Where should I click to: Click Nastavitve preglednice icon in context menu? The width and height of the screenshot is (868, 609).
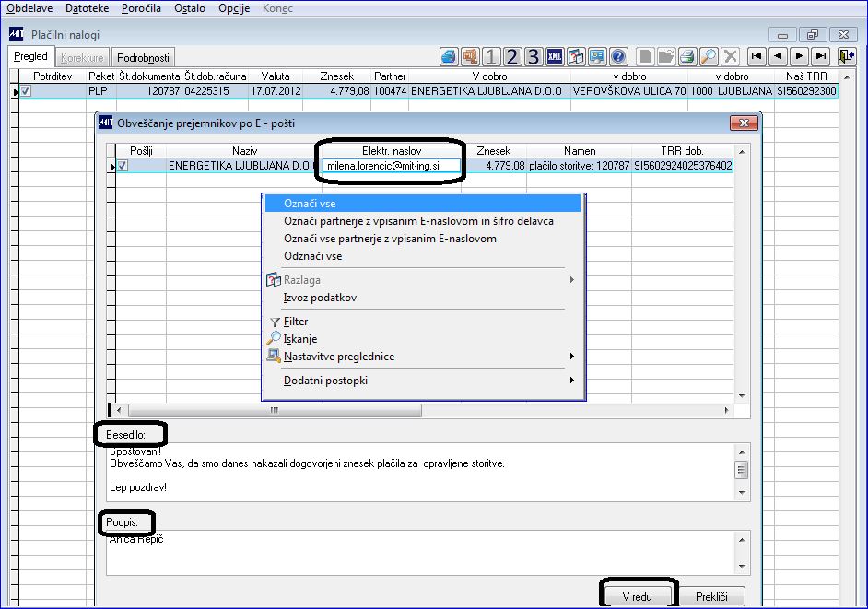point(274,356)
